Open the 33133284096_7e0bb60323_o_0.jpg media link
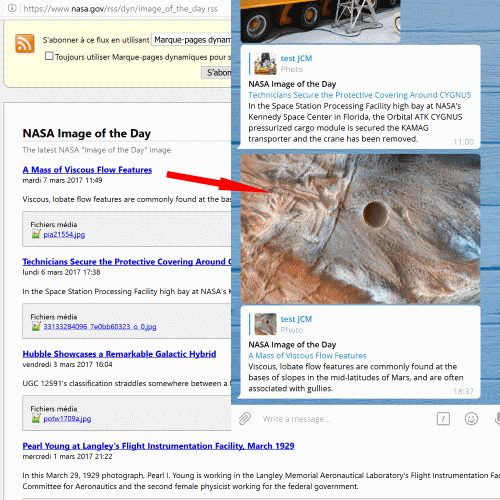The image size is (500, 500). pyautogui.click(x=100, y=326)
